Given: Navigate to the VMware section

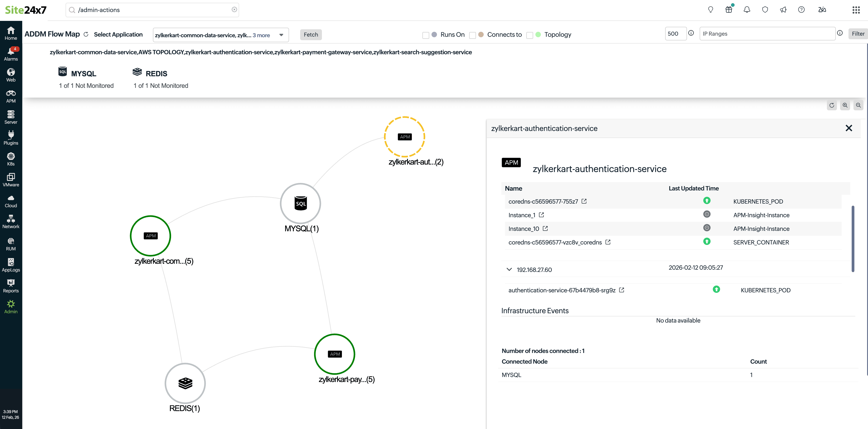Looking at the screenshot, I should tap(11, 180).
